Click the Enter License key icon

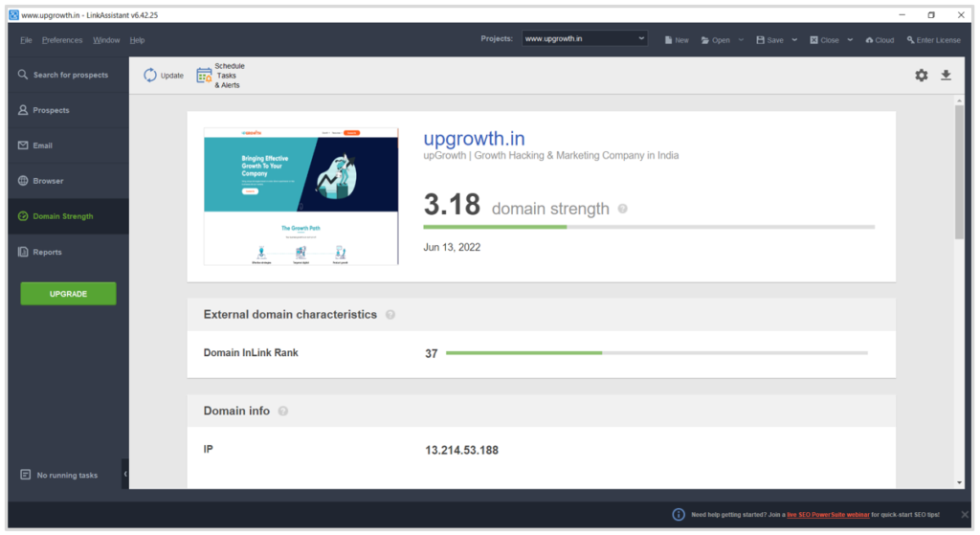pyautogui.click(x=911, y=40)
